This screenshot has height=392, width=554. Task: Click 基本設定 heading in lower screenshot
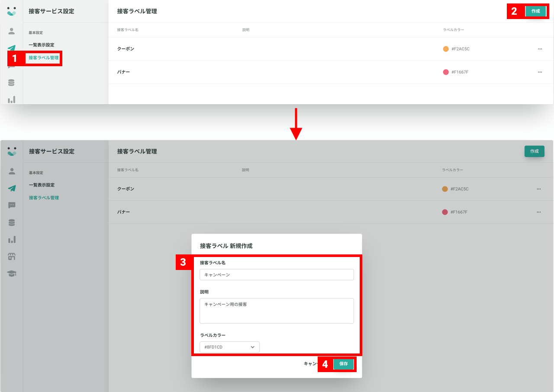(36, 173)
